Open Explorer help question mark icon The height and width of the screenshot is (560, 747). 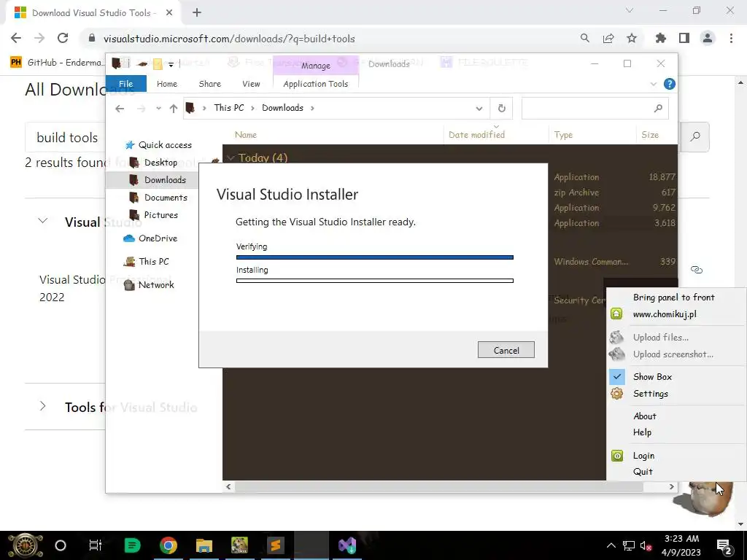pos(669,85)
